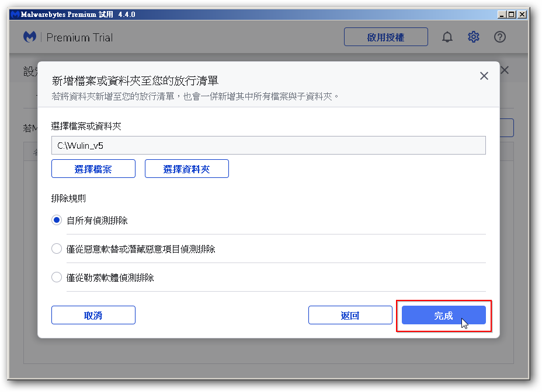Close the settings panel behind the dialog
This screenshot has width=542, height=392.
pyautogui.click(x=505, y=70)
